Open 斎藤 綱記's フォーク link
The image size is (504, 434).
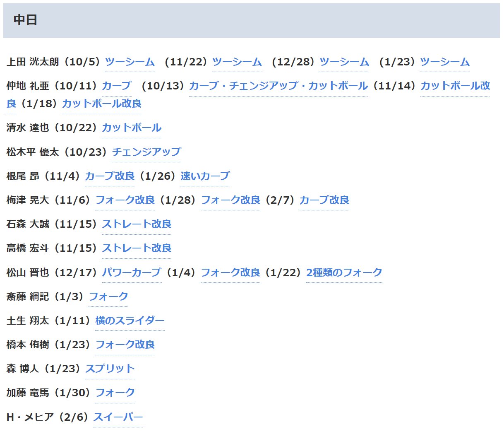tap(108, 297)
